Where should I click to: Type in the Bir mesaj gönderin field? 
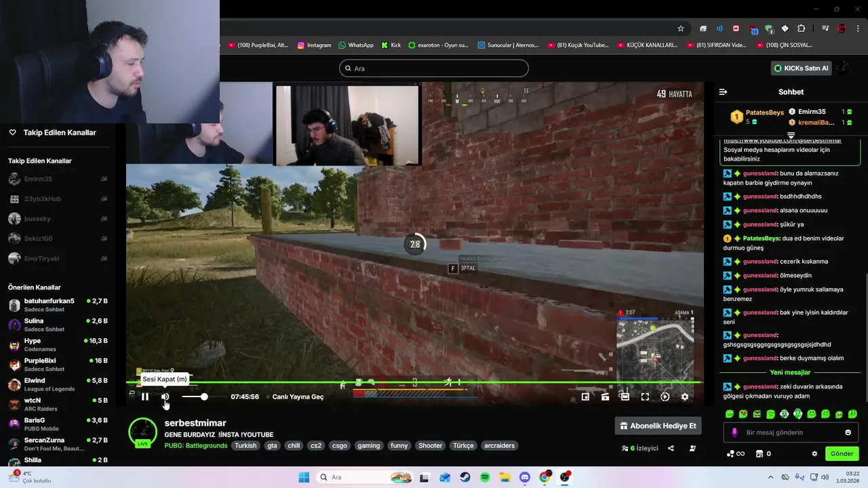(x=790, y=432)
